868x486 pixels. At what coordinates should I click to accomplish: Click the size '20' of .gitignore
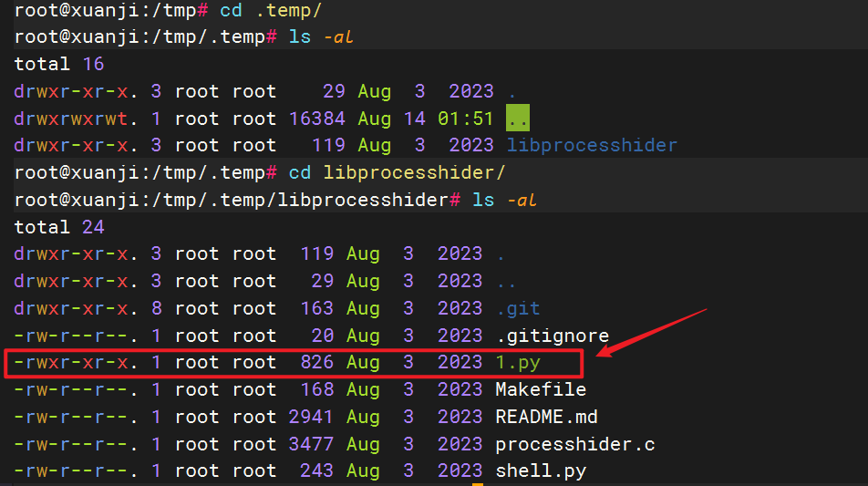point(323,336)
